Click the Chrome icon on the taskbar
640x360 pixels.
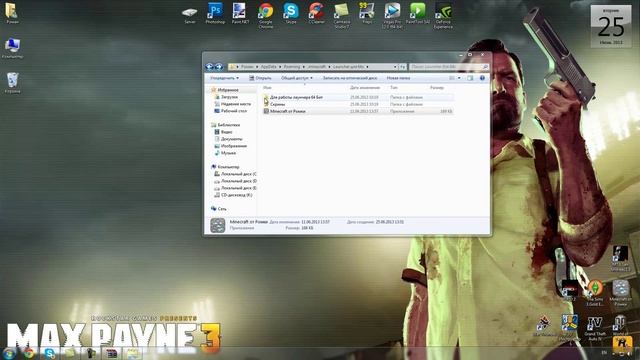(29, 353)
